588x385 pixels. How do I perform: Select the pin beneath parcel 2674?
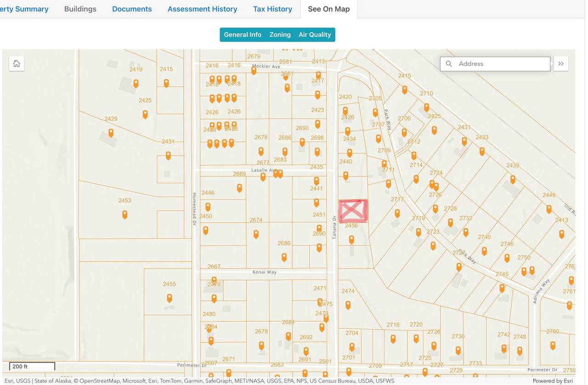[x=256, y=234]
